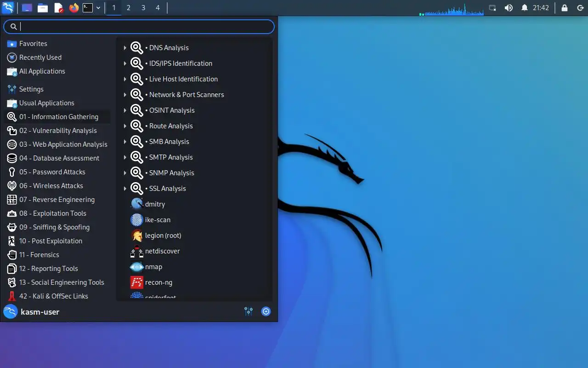Image resolution: width=588 pixels, height=368 pixels.
Task: Launch ike-scan via its fingerprint icon
Action: [137, 220]
